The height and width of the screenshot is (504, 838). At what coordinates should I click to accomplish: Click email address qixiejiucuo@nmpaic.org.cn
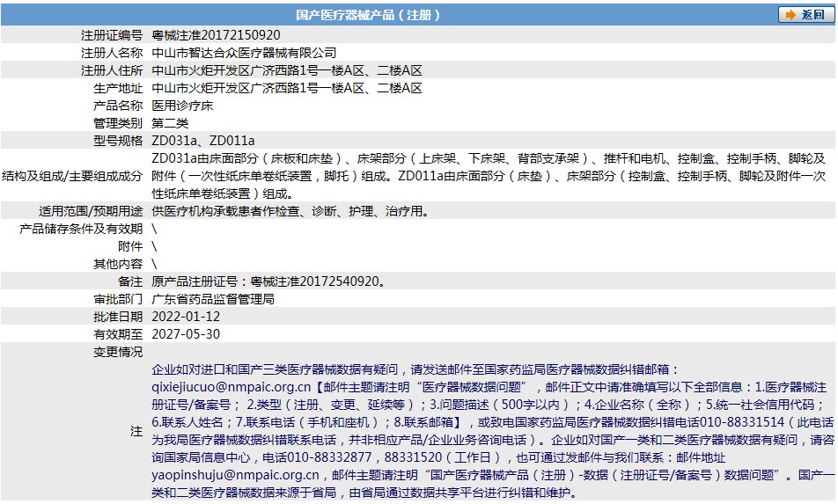click(x=232, y=387)
